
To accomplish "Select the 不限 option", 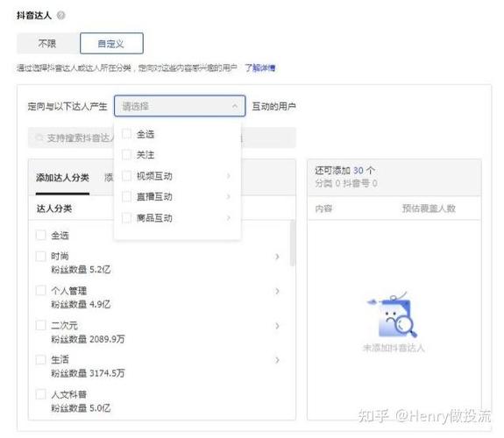I will coord(47,44).
